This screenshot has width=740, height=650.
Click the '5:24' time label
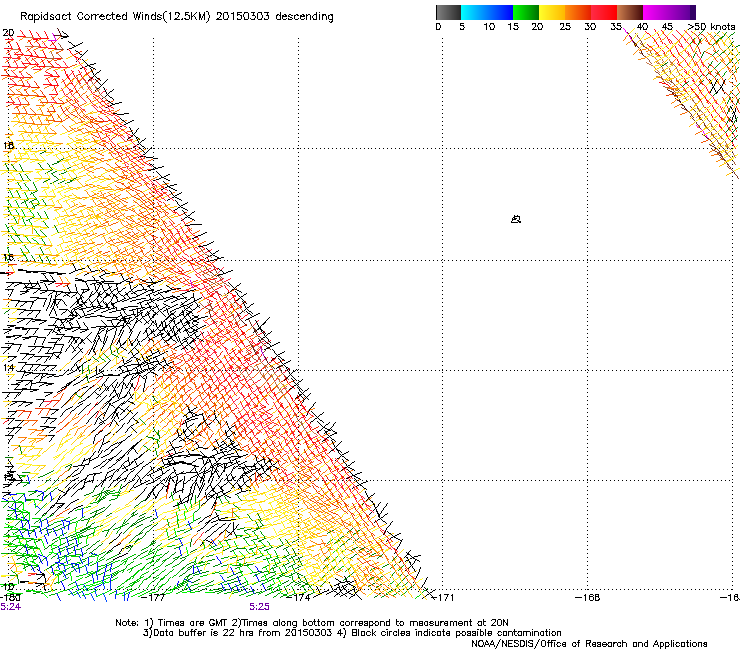10,607
